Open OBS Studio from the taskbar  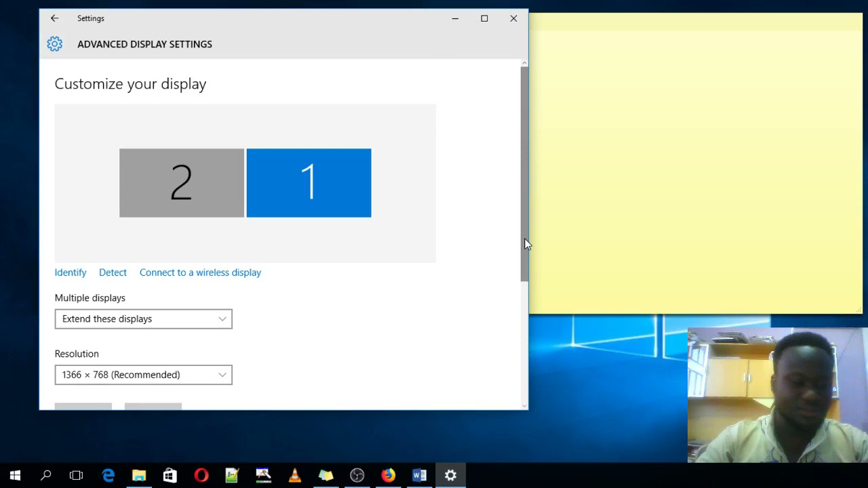(x=357, y=475)
